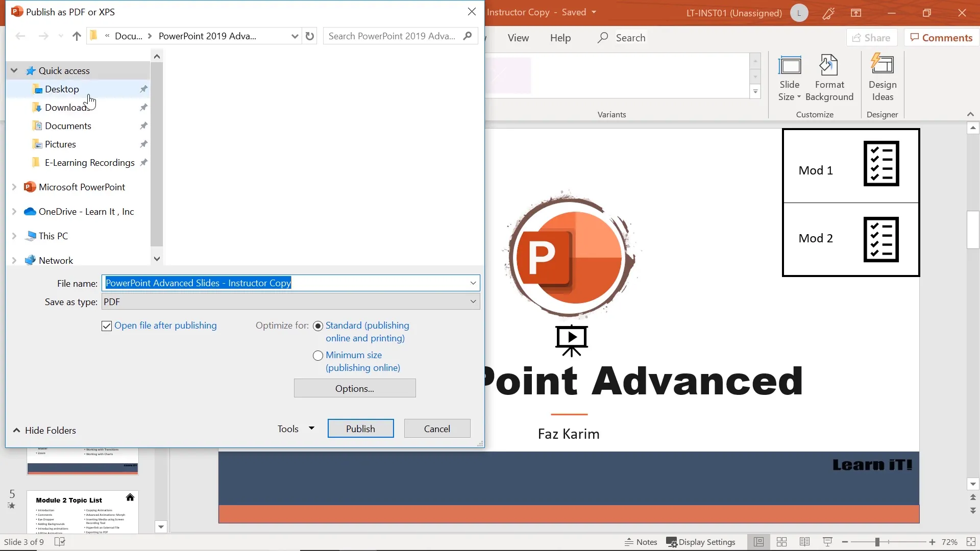Open the recent locations dropdown in the dialog
The height and width of the screenshot is (551, 980).
pos(61,36)
